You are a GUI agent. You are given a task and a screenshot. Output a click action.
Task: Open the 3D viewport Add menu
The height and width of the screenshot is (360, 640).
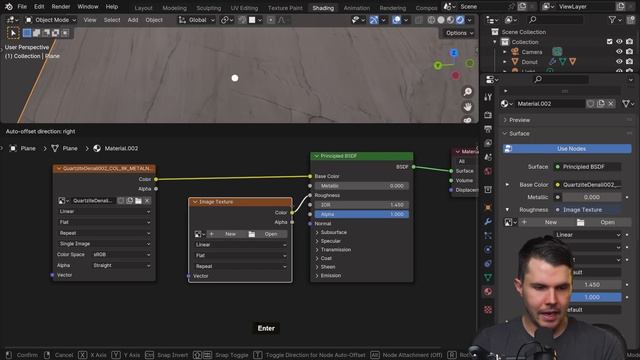[x=133, y=20]
